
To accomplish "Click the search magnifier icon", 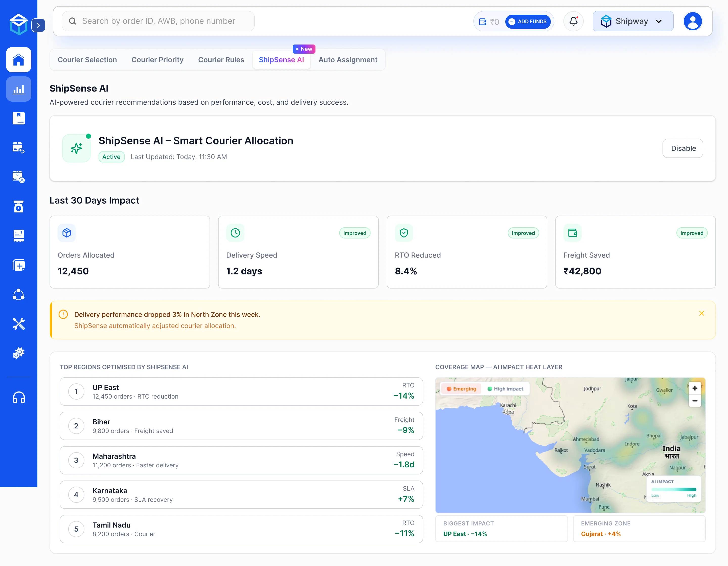I will point(72,21).
